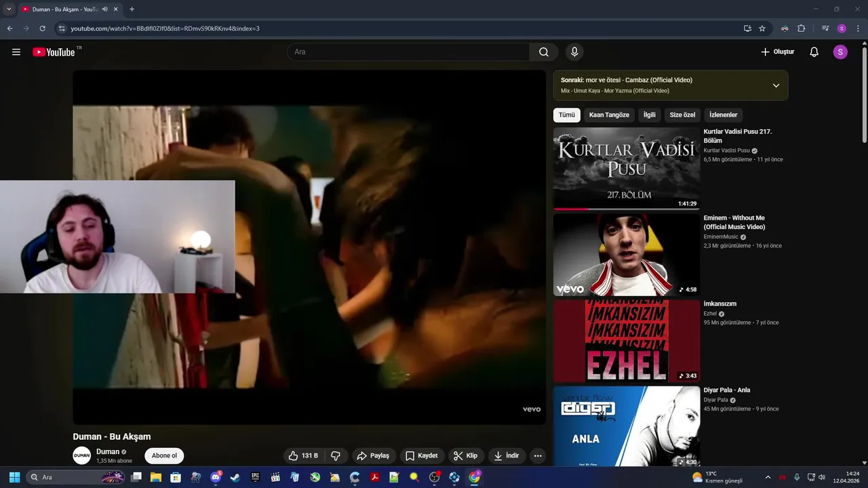This screenshot has height=488, width=868.
Task: Show hidden system tray icons
Action: [x=768, y=477]
